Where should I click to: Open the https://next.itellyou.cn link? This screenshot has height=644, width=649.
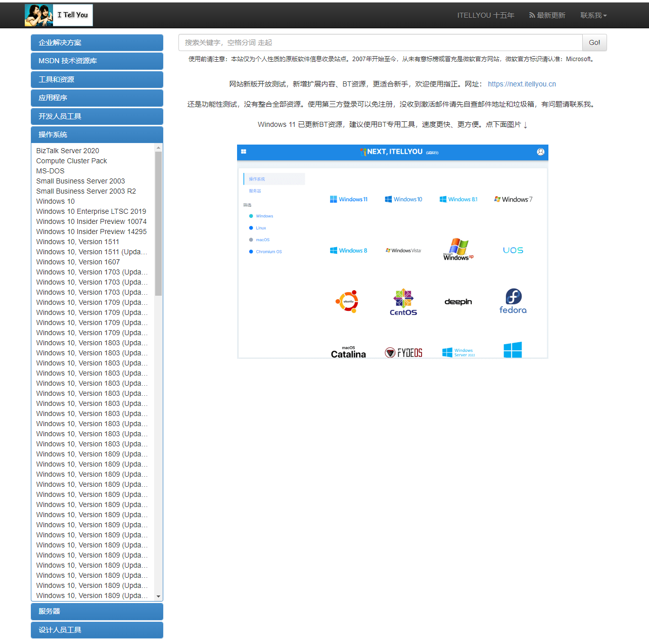point(522,84)
